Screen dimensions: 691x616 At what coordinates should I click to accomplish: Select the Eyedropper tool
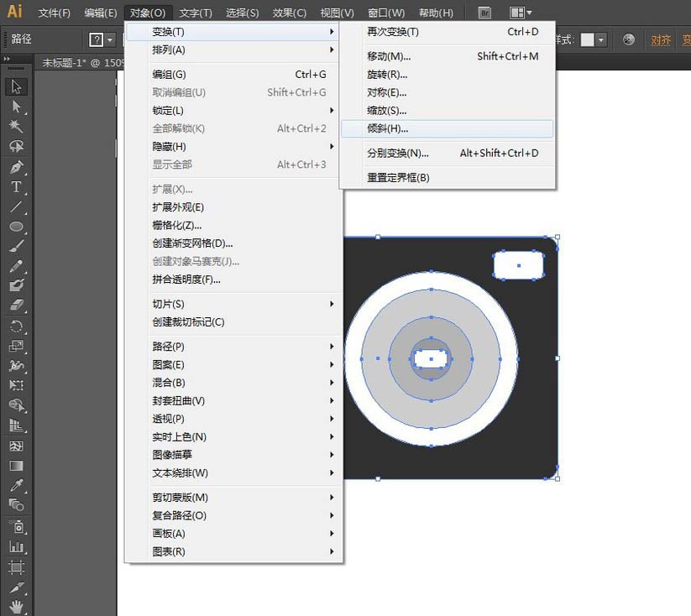pos(16,485)
